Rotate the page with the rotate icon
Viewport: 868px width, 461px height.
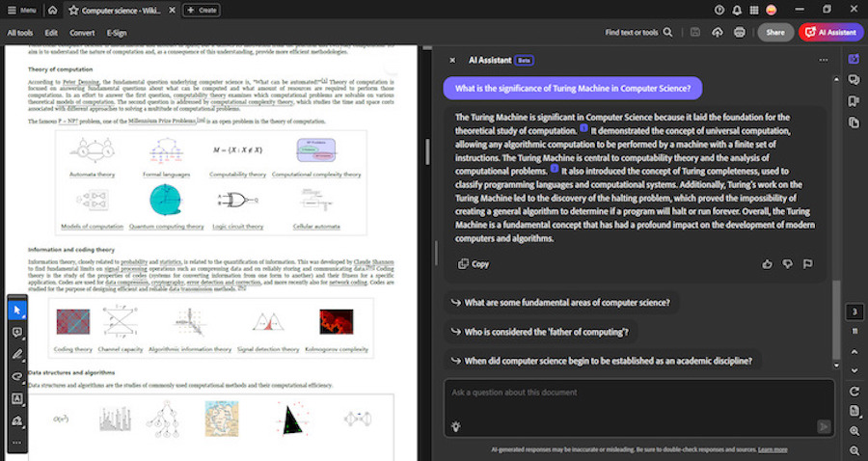(x=854, y=391)
